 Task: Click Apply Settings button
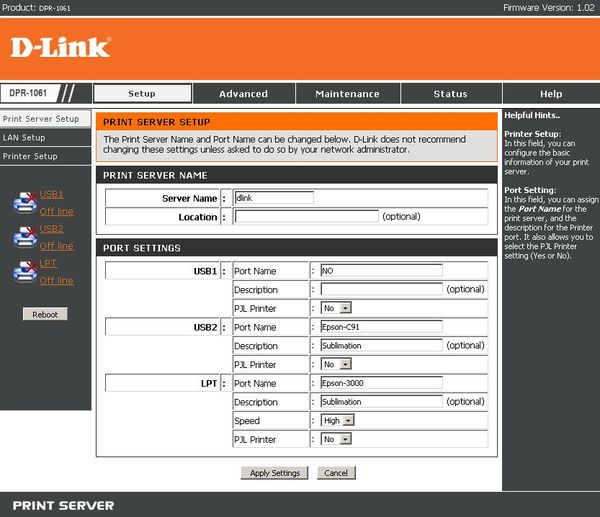275,473
